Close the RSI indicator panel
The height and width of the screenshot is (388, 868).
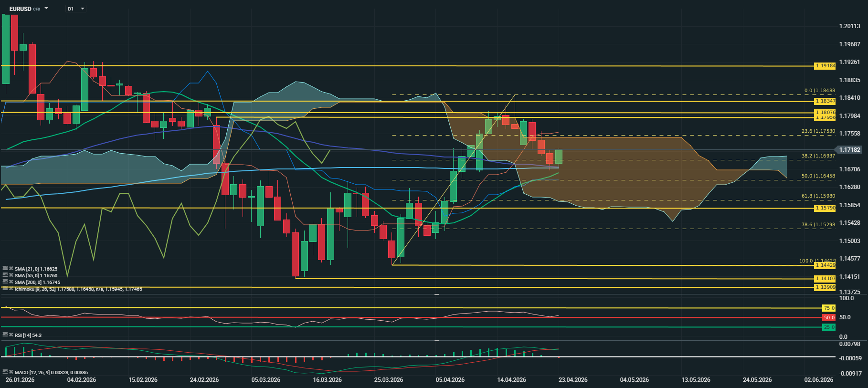coord(11,335)
